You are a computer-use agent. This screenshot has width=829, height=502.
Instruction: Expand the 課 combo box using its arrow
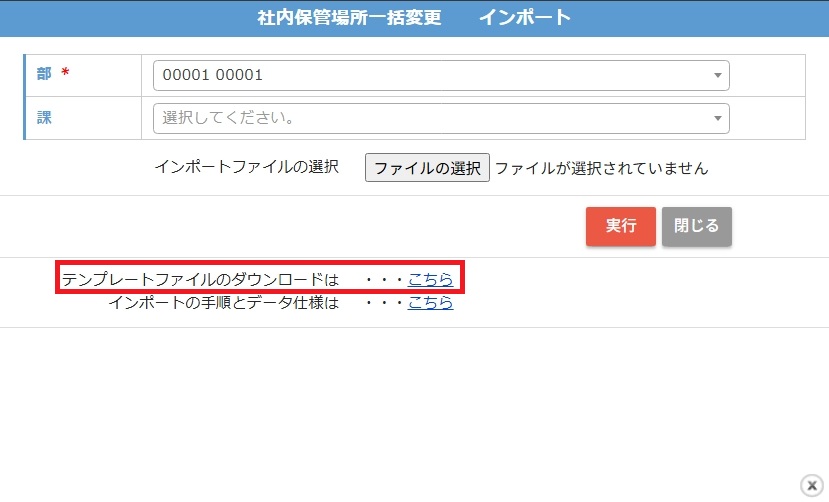pyautogui.click(x=717, y=119)
